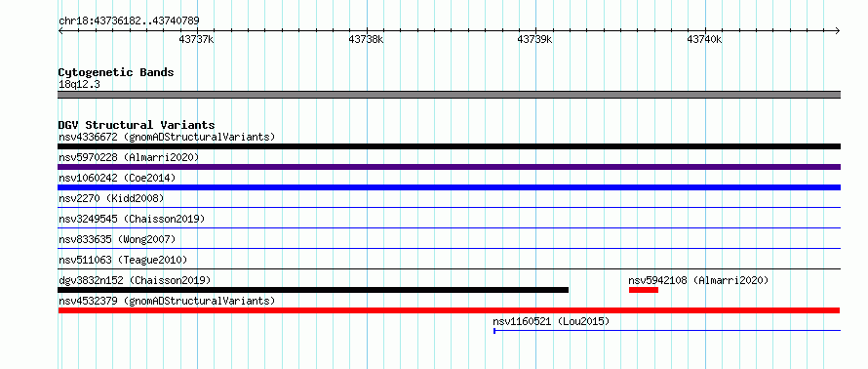Click the gray 18q12.3 cytogenetic band bar
Screen dimensions: 868x369
[449, 95]
